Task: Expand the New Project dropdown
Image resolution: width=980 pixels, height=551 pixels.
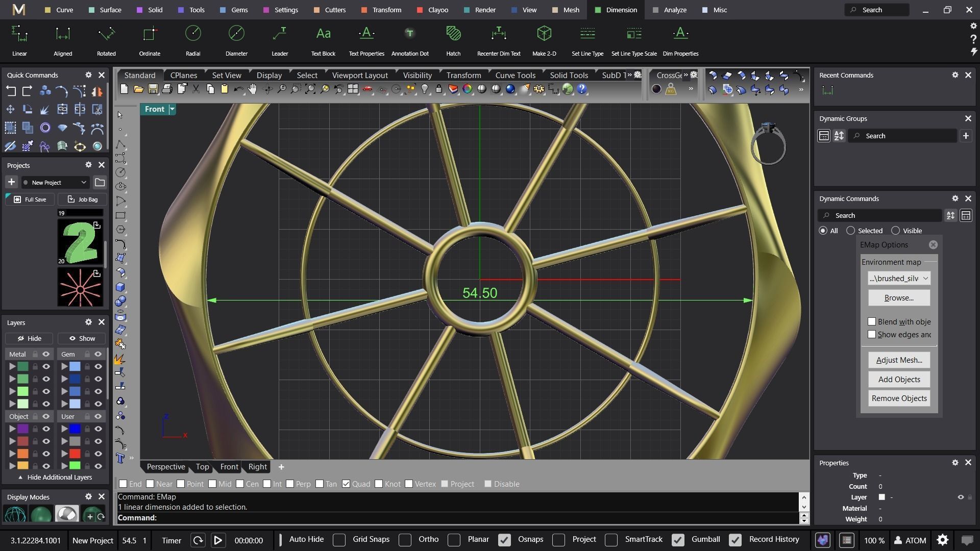Action: click(x=83, y=182)
